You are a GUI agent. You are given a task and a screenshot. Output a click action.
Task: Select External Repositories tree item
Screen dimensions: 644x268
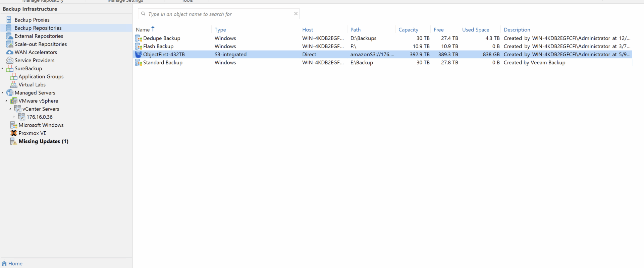(39, 36)
